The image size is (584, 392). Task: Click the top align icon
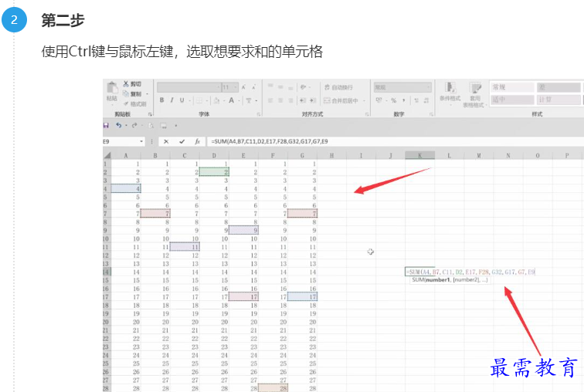pyautogui.click(x=270, y=87)
